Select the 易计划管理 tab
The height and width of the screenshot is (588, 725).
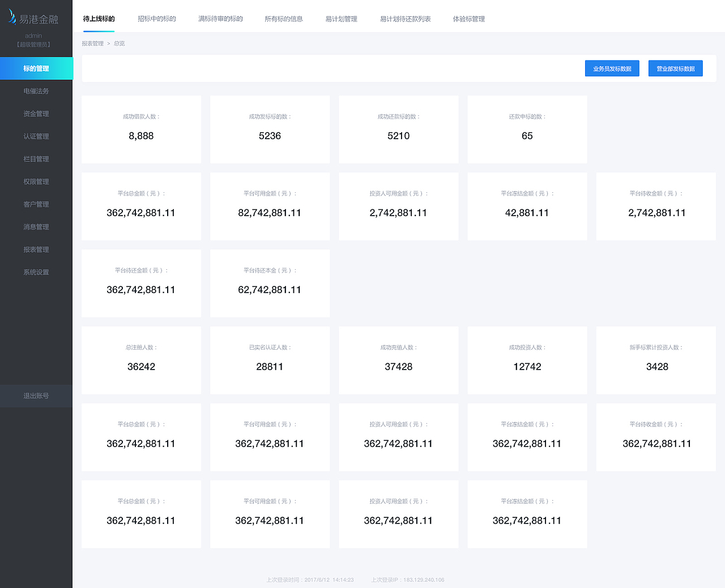click(x=341, y=19)
